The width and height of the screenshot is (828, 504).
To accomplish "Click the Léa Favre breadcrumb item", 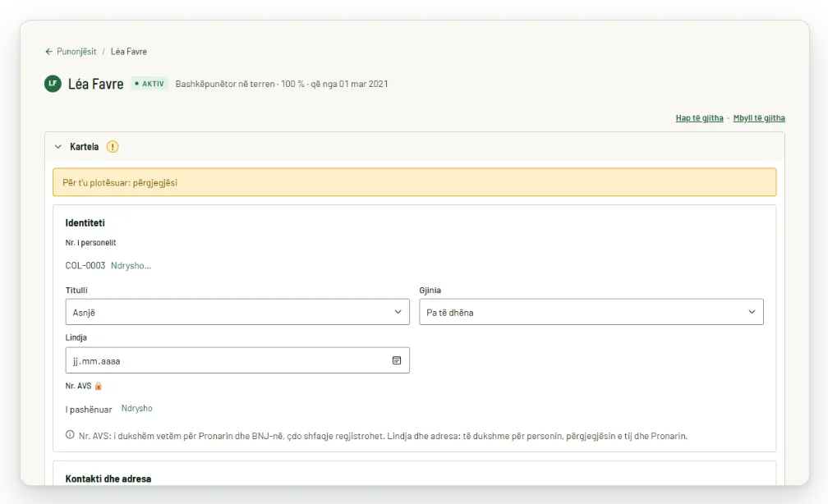I will click(129, 52).
